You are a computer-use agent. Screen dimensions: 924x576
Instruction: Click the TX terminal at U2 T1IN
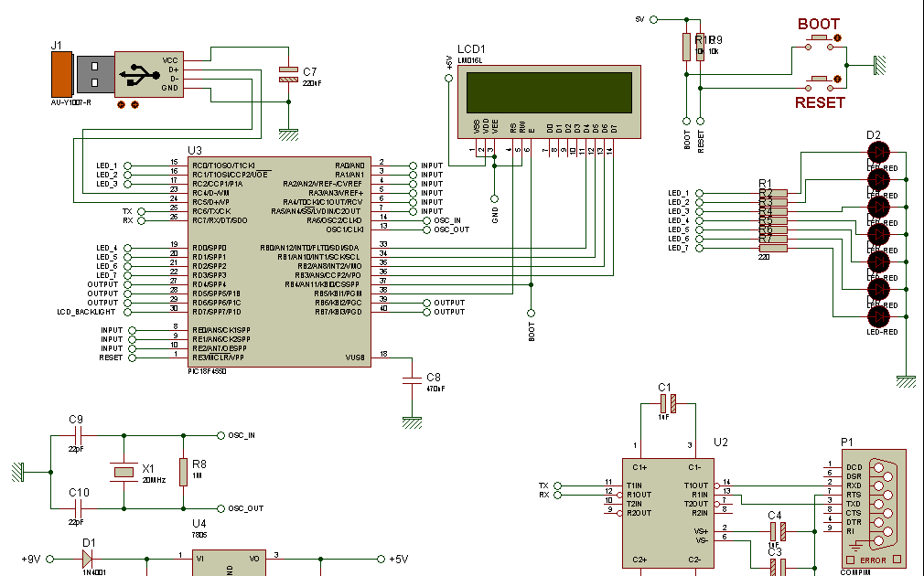click(x=557, y=485)
